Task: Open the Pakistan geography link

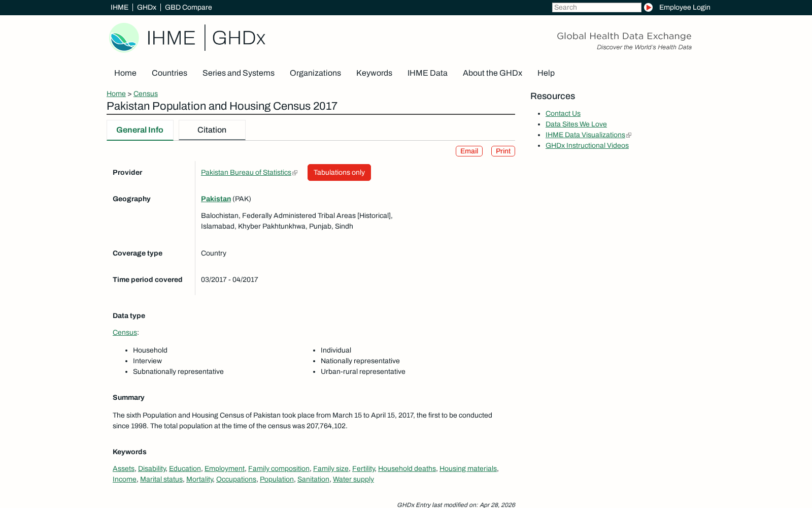Action: [216, 199]
